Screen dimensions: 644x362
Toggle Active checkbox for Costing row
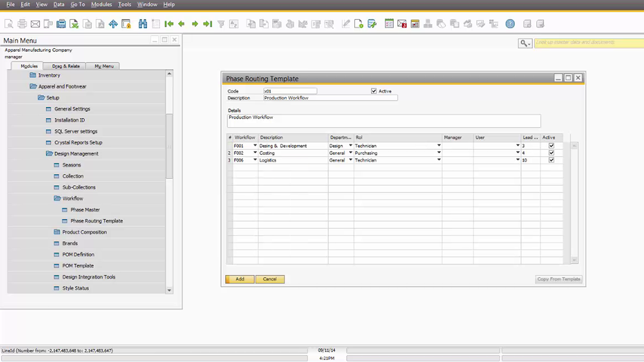pos(551,153)
